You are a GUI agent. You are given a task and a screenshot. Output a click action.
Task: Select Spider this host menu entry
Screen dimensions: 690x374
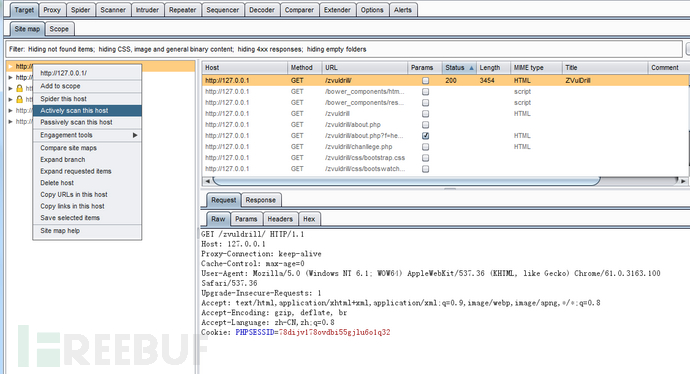point(87,99)
